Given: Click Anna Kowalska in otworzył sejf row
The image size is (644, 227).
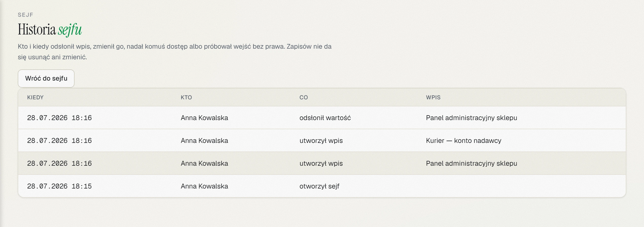Looking at the screenshot, I should 204,186.
